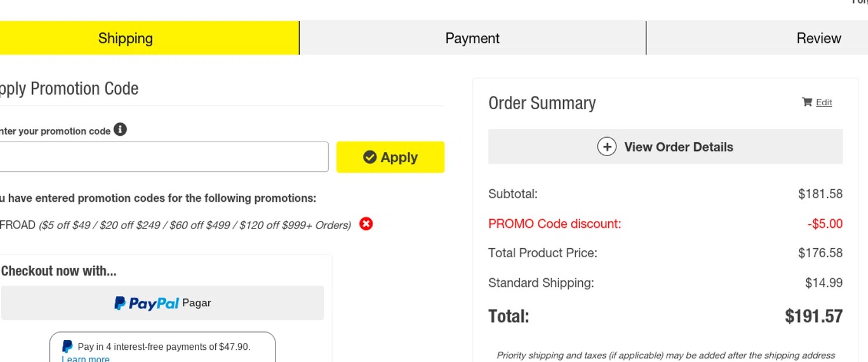Select the Order Summary heading
868x362 pixels.
[542, 103]
